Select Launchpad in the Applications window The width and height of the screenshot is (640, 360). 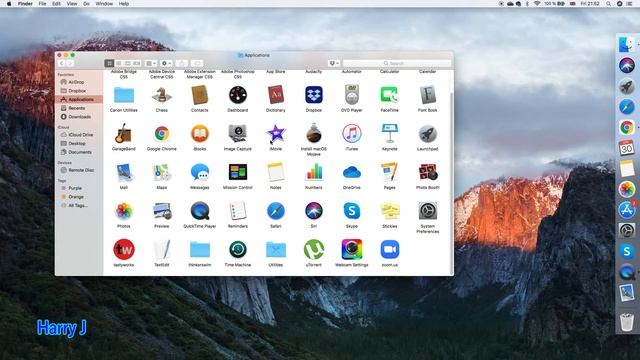click(427, 134)
